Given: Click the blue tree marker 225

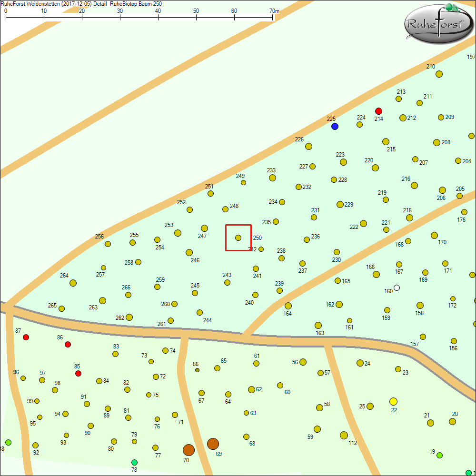Looking at the screenshot, I should pyautogui.click(x=335, y=126).
